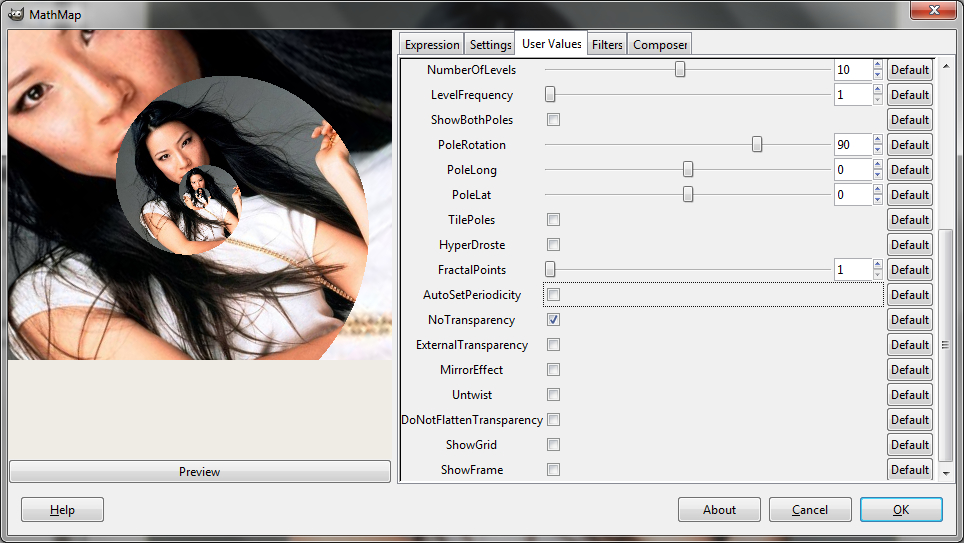Uncheck the NoTransparency checkbox
964x543 pixels.
553,320
